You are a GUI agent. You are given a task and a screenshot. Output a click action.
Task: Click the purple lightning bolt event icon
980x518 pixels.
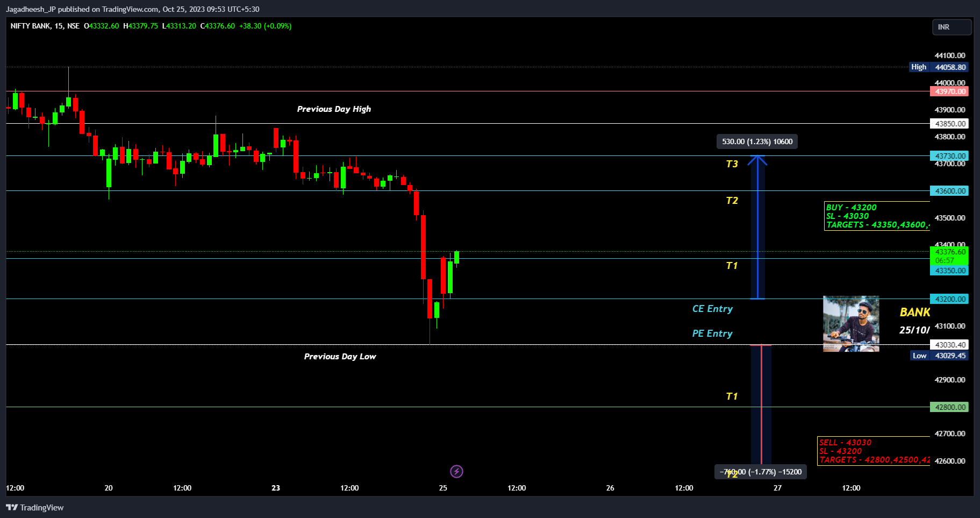[x=456, y=472]
